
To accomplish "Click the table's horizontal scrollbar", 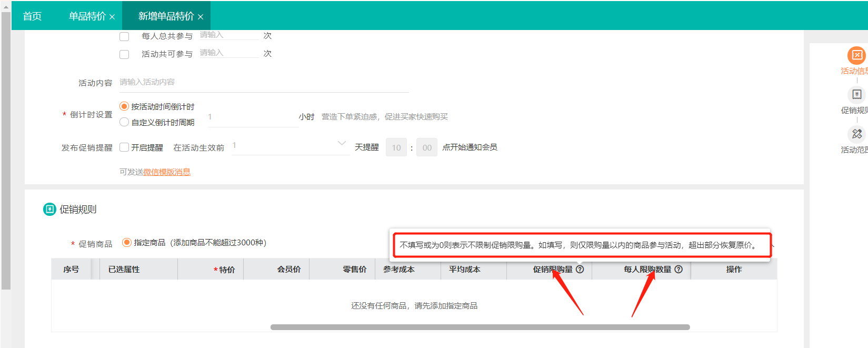I will point(480,327).
